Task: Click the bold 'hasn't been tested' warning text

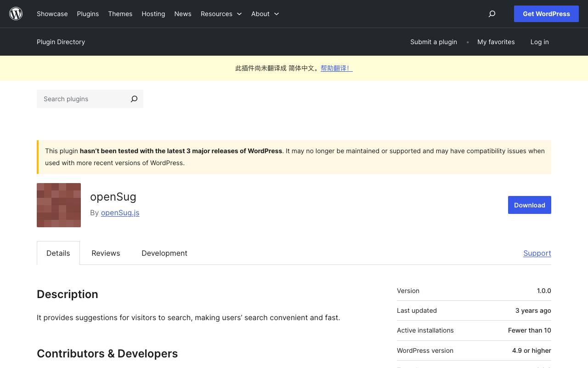Action: pos(181,151)
